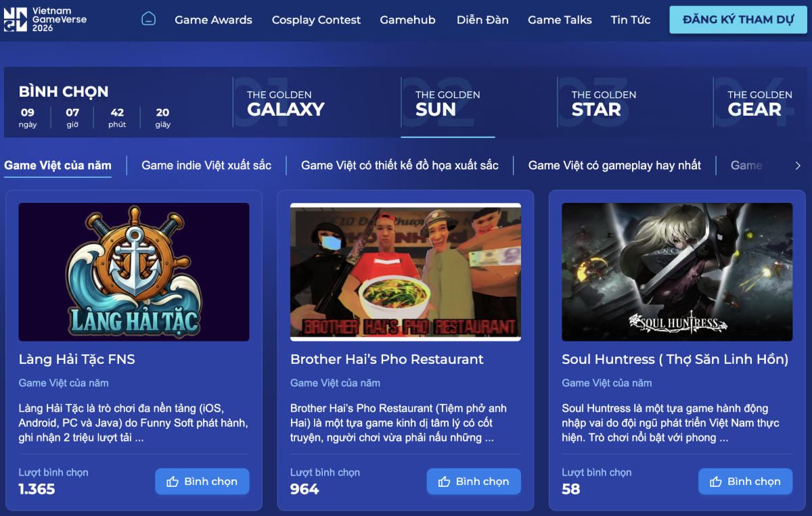The width and height of the screenshot is (812, 516).
Task: Vote for Brother Hai's Pho Restaurant
Action: [x=474, y=482]
